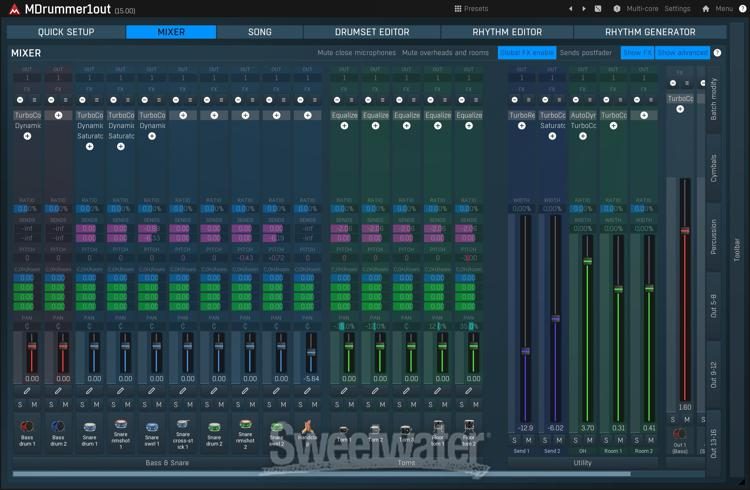Click Mute overheads and rooms

point(445,52)
